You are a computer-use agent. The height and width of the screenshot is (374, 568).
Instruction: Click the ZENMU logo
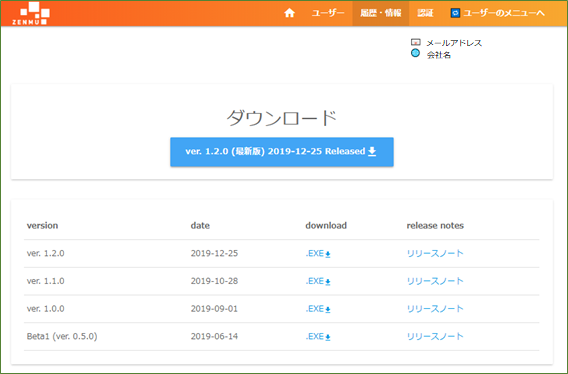(31, 13)
